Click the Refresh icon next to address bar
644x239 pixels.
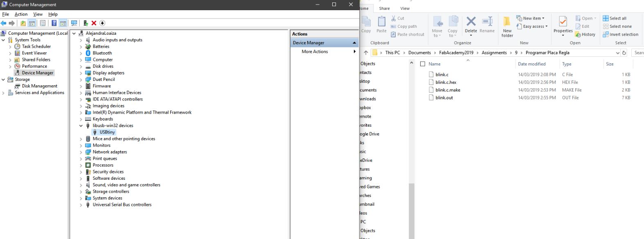[624, 53]
